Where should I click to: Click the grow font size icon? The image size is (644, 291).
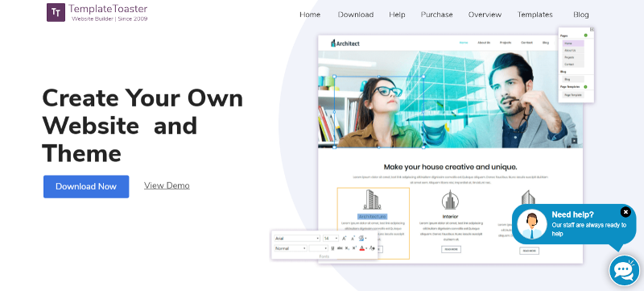pos(345,239)
